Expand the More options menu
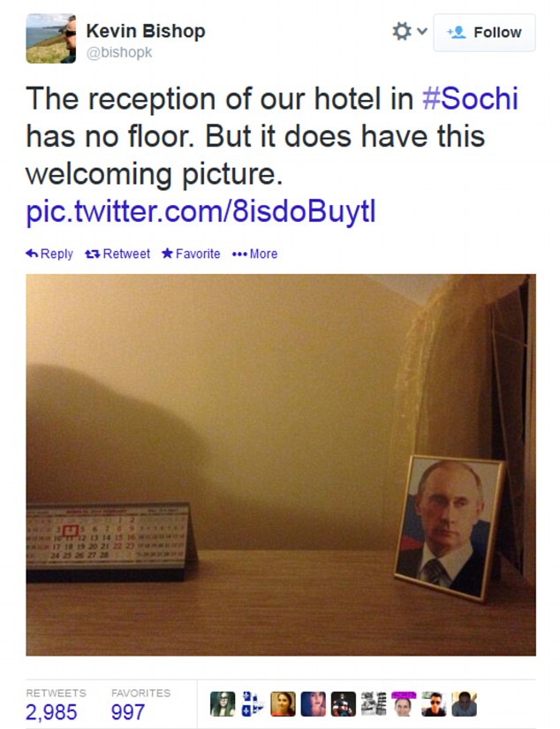The image size is (560, 729). click(254, 254)
